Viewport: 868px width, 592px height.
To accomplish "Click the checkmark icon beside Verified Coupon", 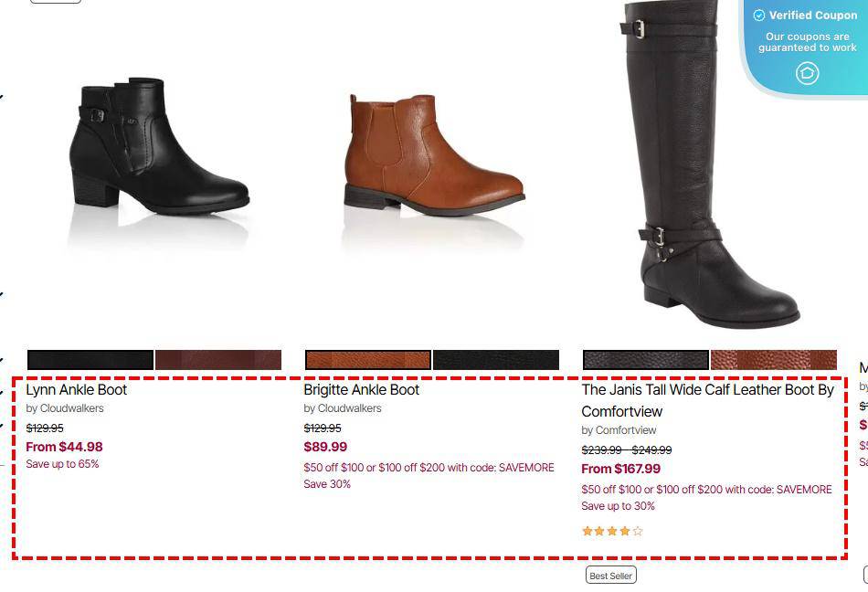I will pos(759,16).
